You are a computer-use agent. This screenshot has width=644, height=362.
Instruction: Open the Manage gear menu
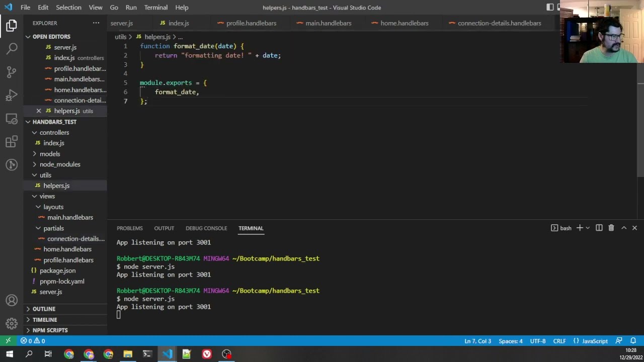pos(12,323)
